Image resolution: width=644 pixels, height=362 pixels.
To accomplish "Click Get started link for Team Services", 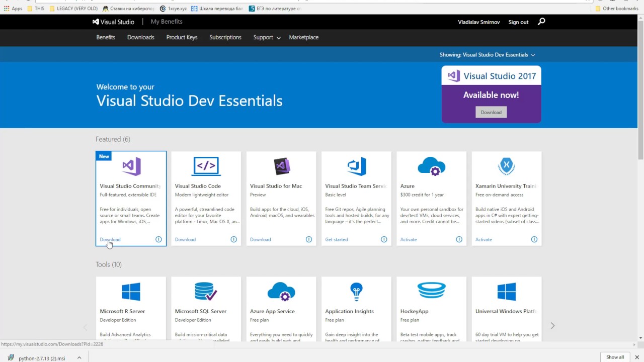I will (336, 239).
